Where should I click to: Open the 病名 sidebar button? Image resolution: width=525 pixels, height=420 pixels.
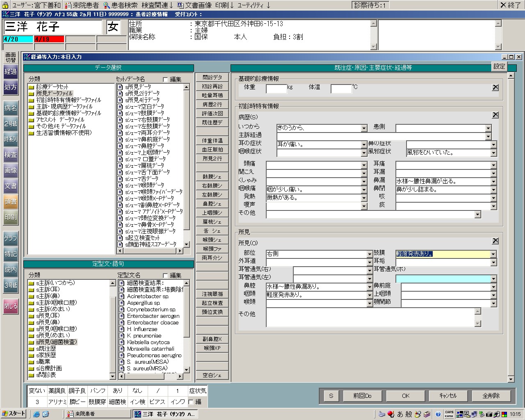(x=11, y=108)
